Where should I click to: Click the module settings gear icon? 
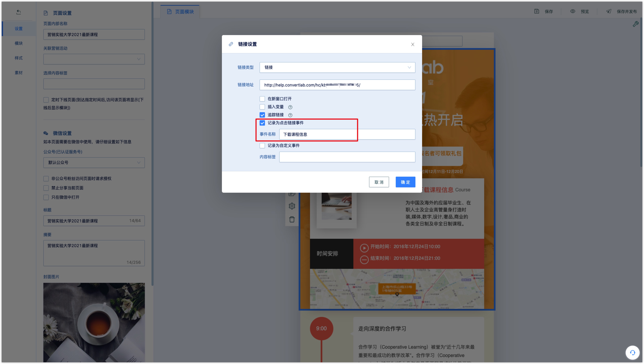coord(292,206)
